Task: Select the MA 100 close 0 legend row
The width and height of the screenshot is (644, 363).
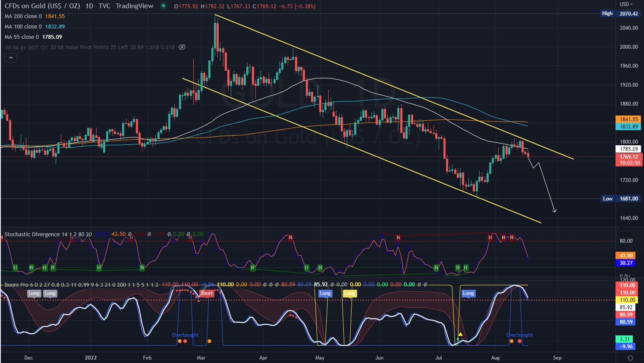Action: (35, 27)
